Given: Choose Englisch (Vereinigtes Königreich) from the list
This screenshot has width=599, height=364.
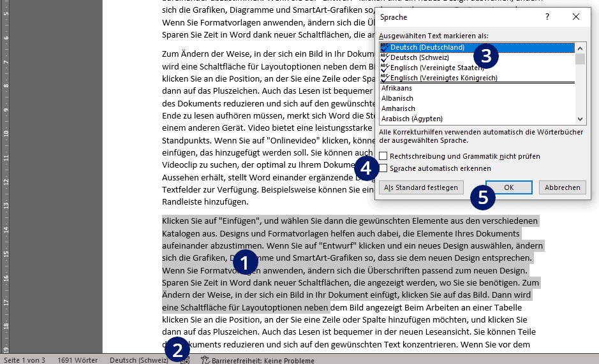Looking at the screenshot, I should 477,78.
